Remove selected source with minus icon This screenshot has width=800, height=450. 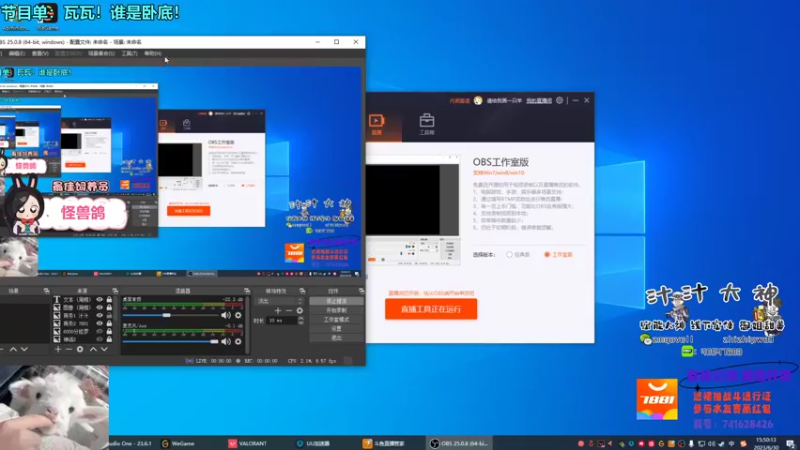pos(69,349)
